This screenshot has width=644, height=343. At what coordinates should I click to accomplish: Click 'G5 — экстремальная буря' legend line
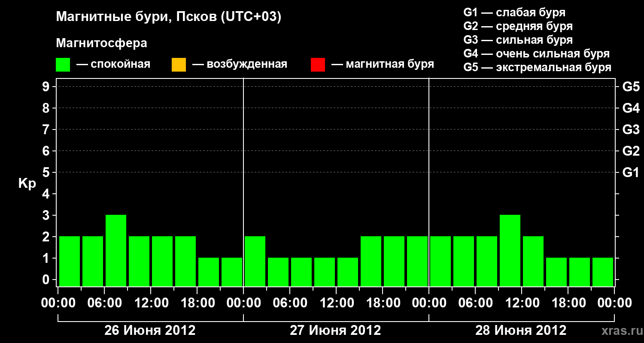[x=538, y=67]
